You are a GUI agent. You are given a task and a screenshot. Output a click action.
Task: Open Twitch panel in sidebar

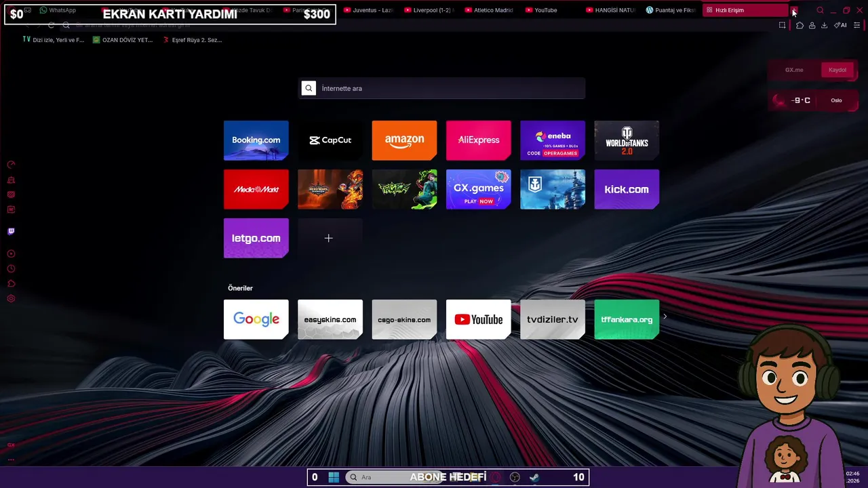pos(11,231)
